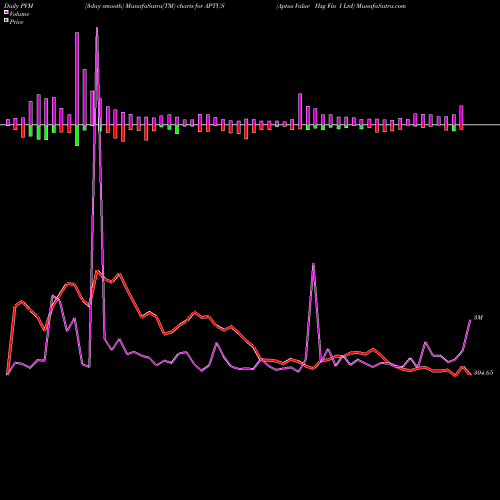The height and width of the screenshot is (500, 500).
Task: Click the tallest magenta volume line spike
Action: (97, 28)
